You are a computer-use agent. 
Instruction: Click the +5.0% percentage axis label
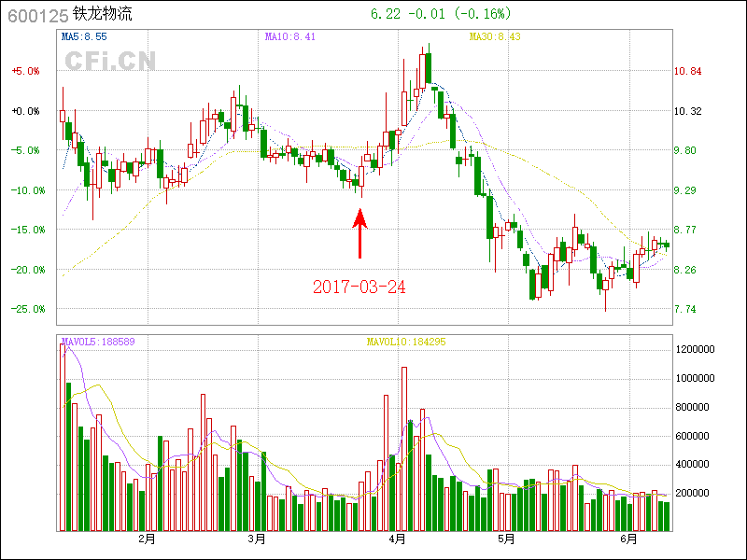coord(25,71)
